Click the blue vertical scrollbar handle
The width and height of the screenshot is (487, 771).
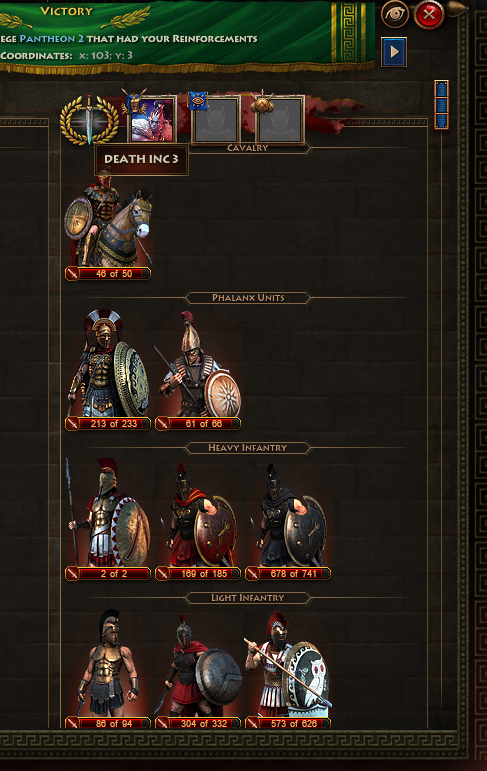(441, 105)
